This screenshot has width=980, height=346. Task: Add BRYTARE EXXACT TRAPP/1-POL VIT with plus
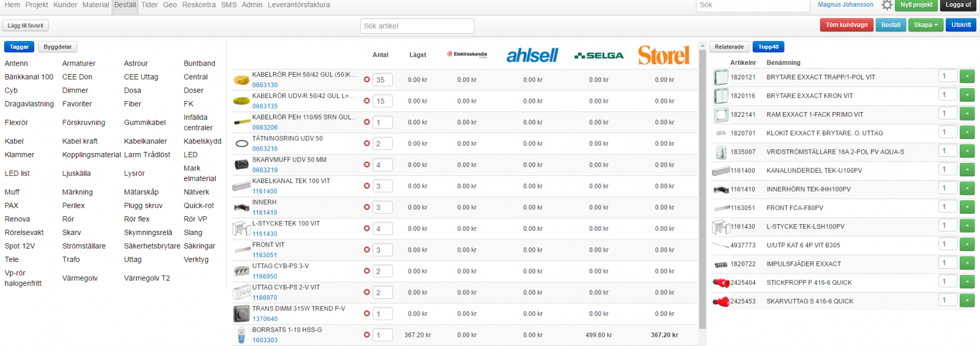(967, 77)
